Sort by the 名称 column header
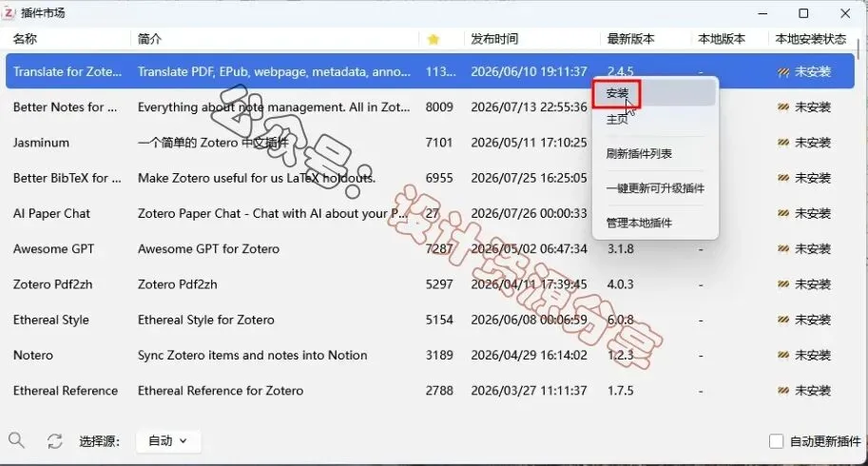The image size is (868, 466). (x=25, y=39)
